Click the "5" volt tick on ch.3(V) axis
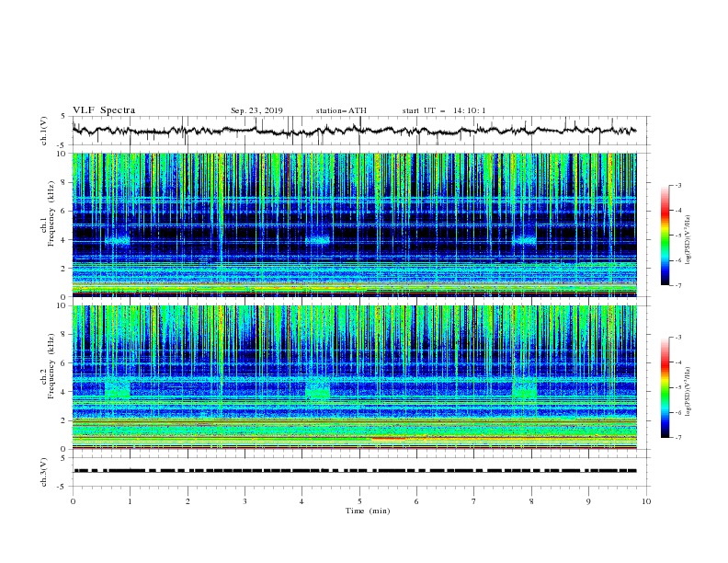728x563 pixels. coord(64,458)
